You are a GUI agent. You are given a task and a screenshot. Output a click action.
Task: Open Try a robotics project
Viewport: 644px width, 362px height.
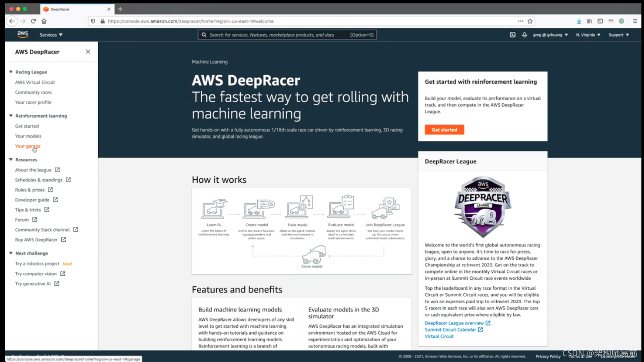tap(37, 264)
